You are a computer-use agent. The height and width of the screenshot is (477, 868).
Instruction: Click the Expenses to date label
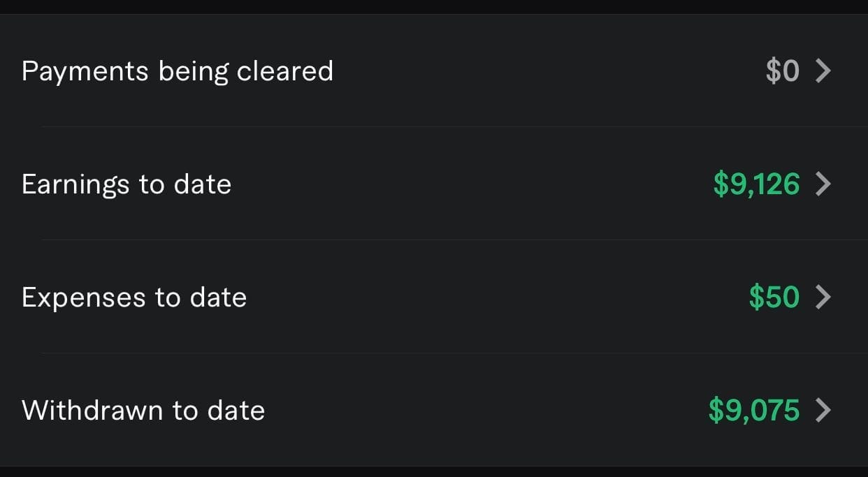[x=134, y=298]
